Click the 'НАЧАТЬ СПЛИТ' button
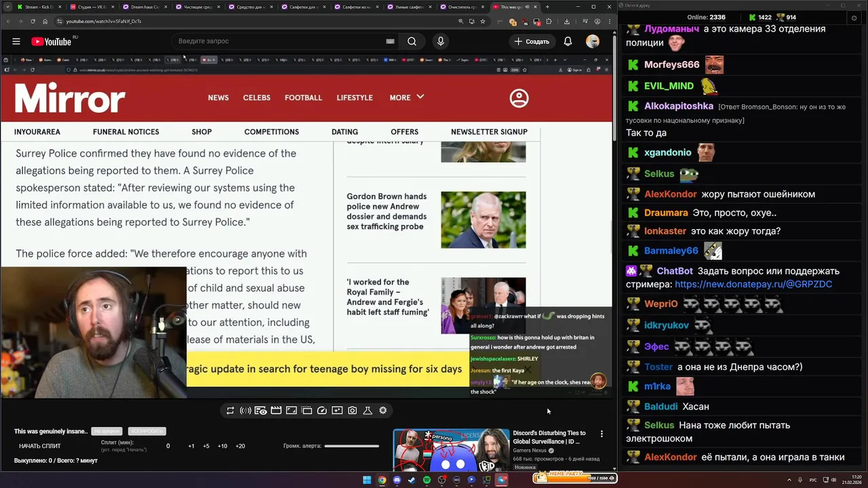868x488 pixels. (x=40, y=446)
